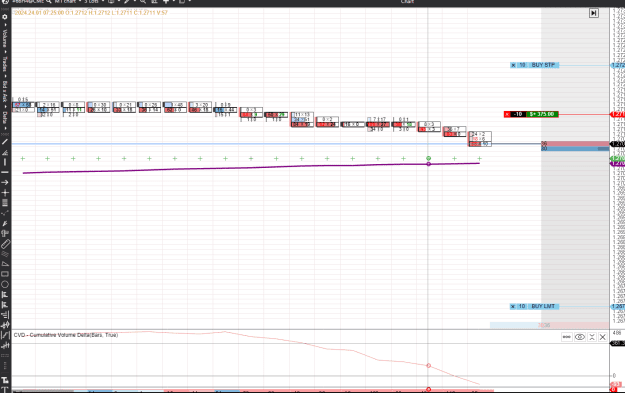
Task: Select the rectangle shape tool
Action: coord(5,274)
